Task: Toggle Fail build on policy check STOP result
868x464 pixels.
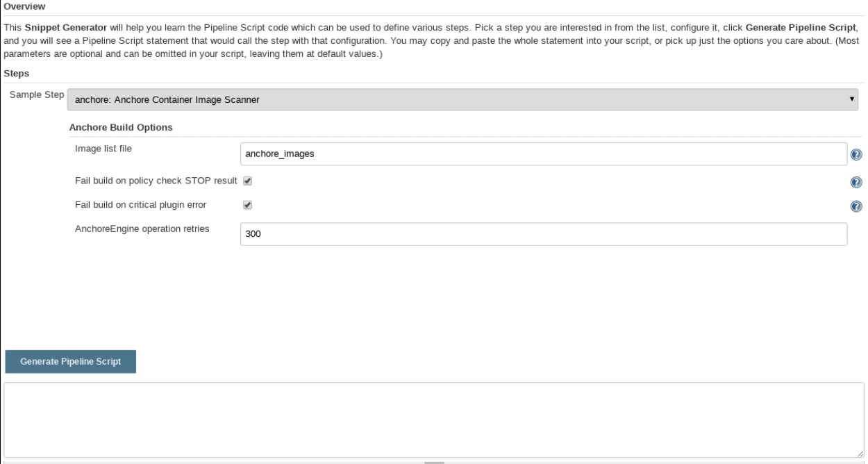Action: click(x=247, y=181)
